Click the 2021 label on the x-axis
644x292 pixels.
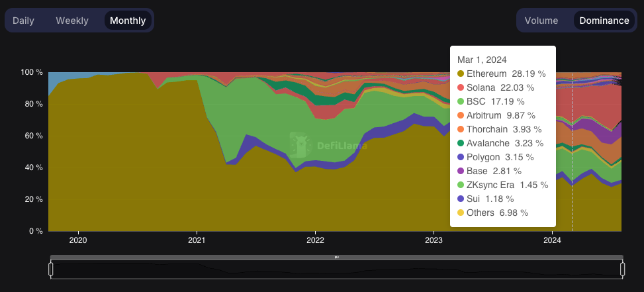tap(197, 240)
